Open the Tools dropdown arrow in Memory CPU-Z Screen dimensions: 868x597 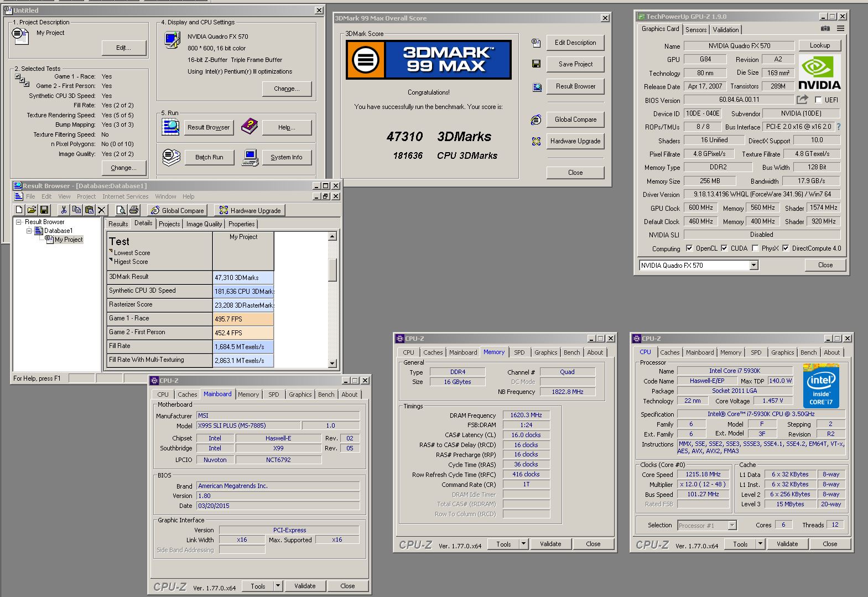click(x=523, y=544)
